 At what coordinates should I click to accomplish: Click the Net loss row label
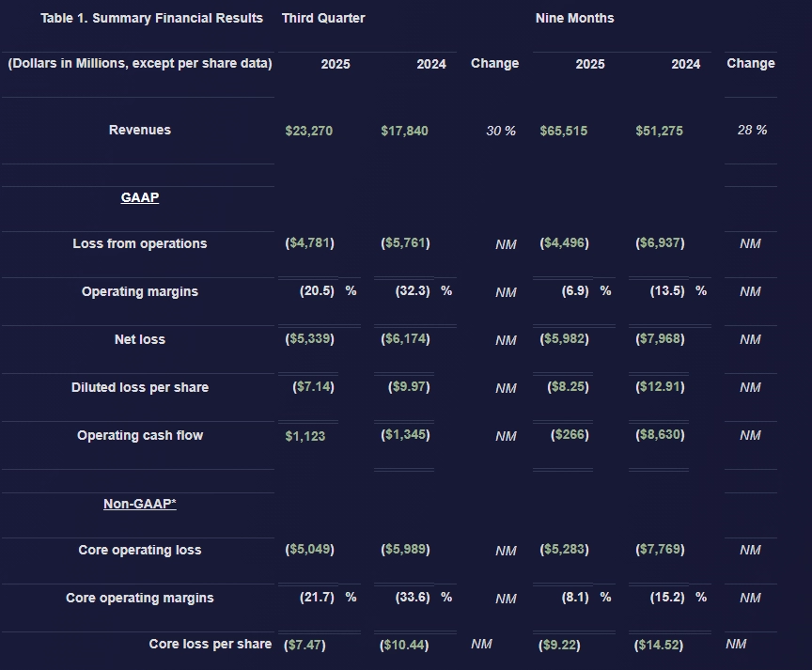coord(140,340)
